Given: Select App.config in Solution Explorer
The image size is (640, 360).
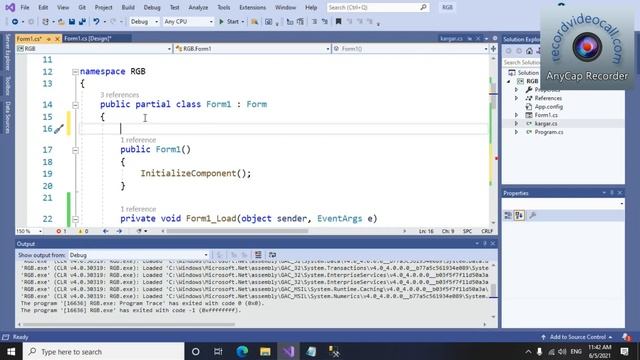Looking at the screenshot, I should tap(549, 107).
